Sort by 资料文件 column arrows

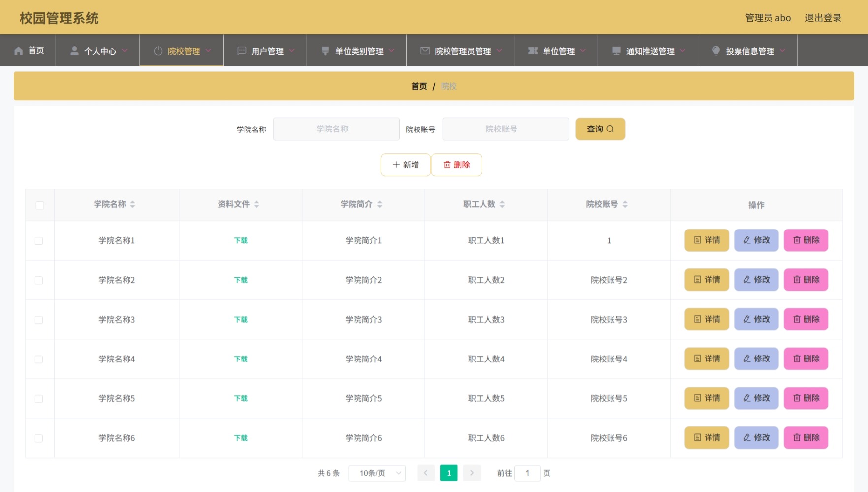[257, 204]
